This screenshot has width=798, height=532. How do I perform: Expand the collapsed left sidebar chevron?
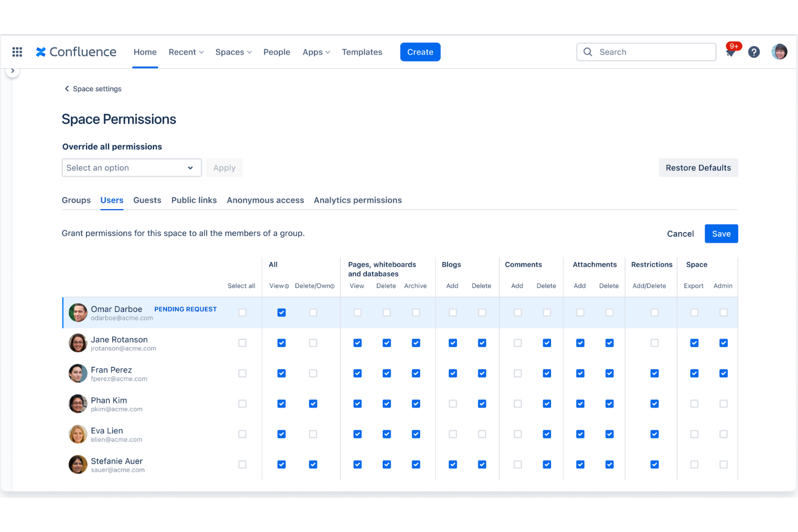pyautogui.click(x=13, y=70)
